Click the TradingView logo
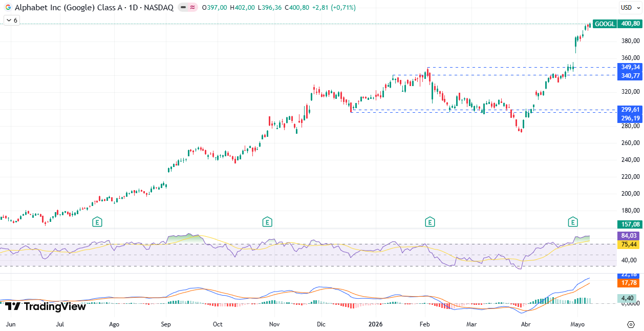 click(46, 306)
